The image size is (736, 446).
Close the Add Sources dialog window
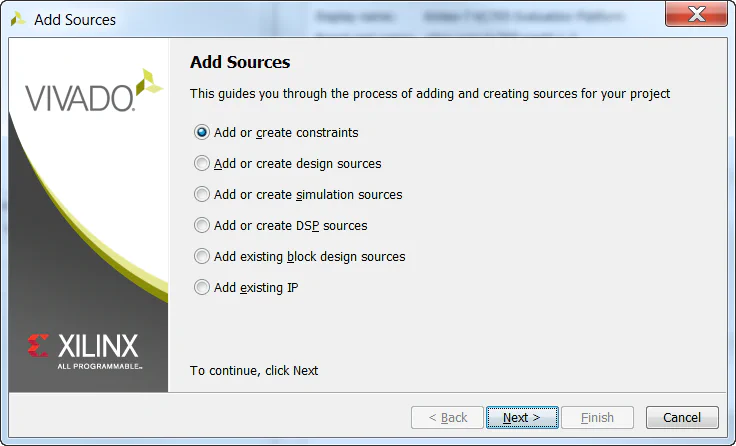pyautogui.click(x=695, y=16)
